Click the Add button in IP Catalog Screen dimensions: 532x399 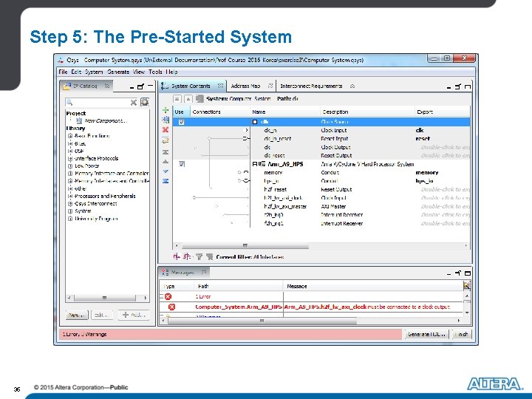point(134,316)
